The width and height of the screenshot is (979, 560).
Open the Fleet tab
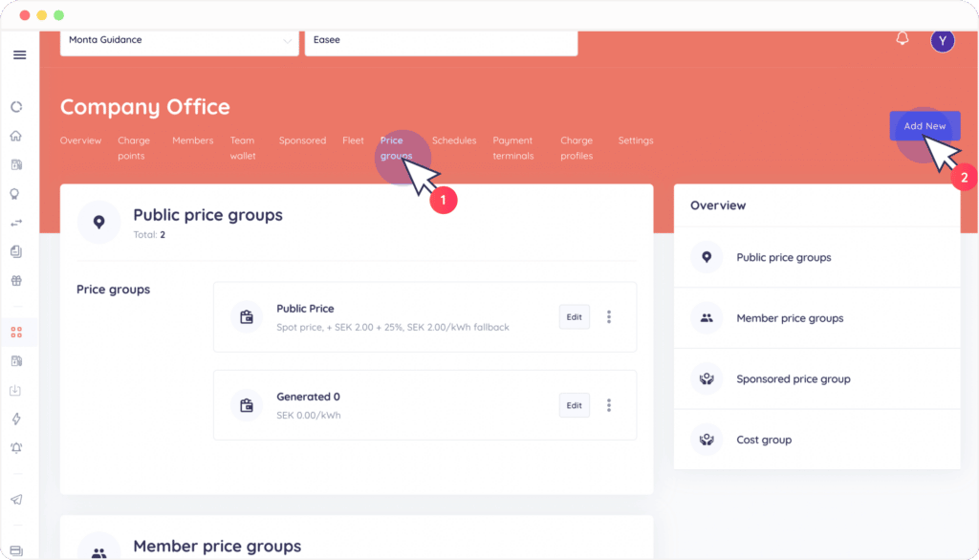click(353, 140)
